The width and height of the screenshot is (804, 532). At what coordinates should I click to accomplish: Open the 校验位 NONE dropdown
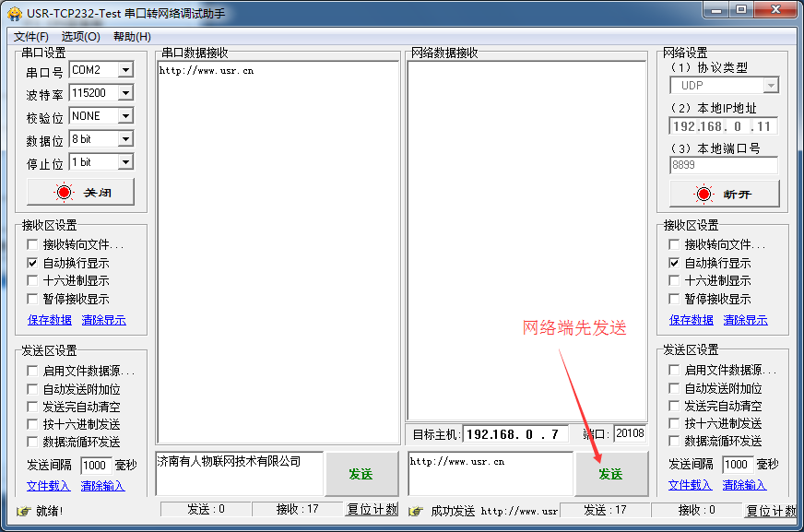click(125, 116)
